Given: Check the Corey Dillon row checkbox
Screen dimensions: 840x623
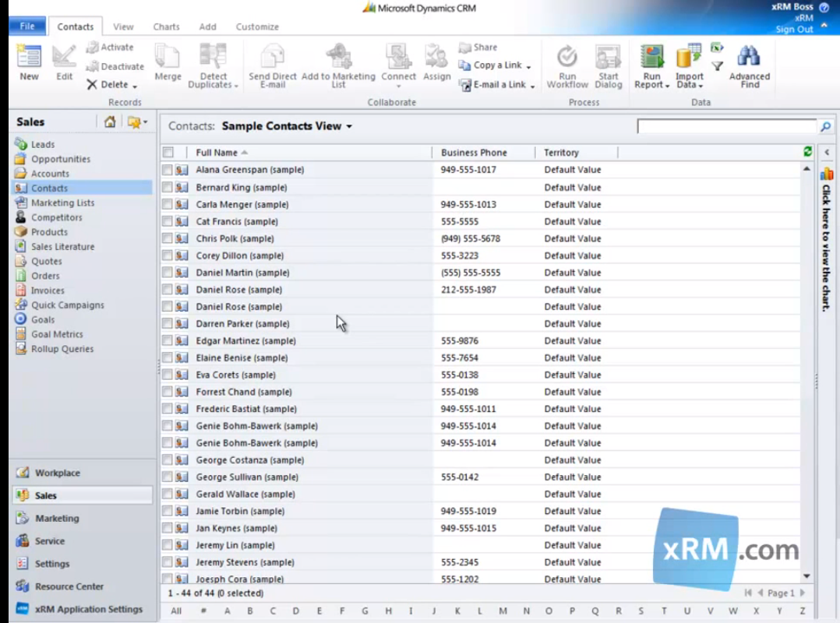Looking at the screenshot, I should [168, 255].
